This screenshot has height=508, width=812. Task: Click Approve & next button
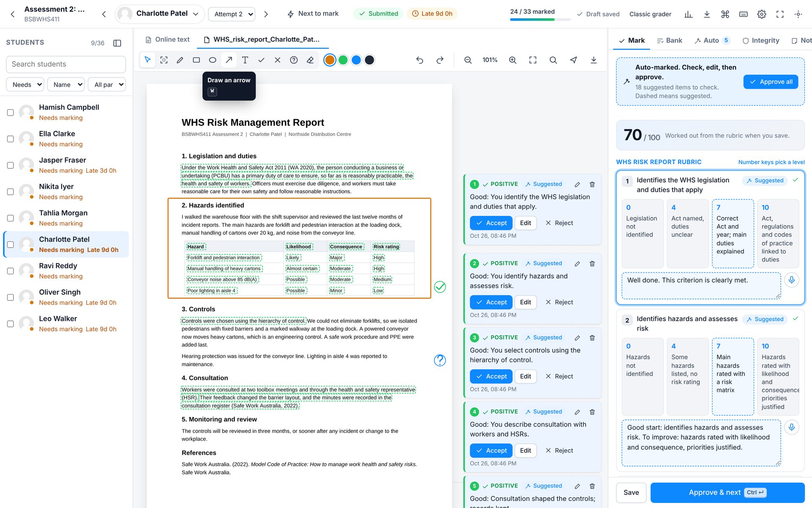point(727,492)
